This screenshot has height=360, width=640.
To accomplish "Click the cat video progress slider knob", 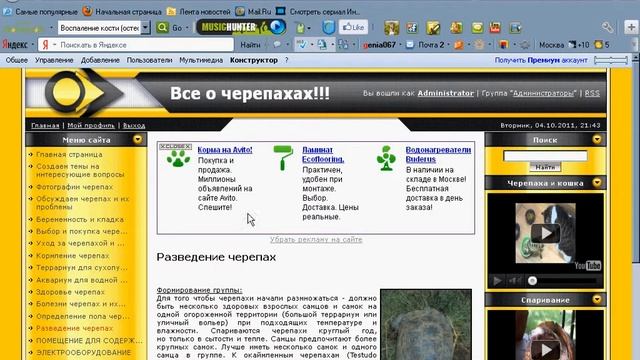I will (x=532, y=281).
